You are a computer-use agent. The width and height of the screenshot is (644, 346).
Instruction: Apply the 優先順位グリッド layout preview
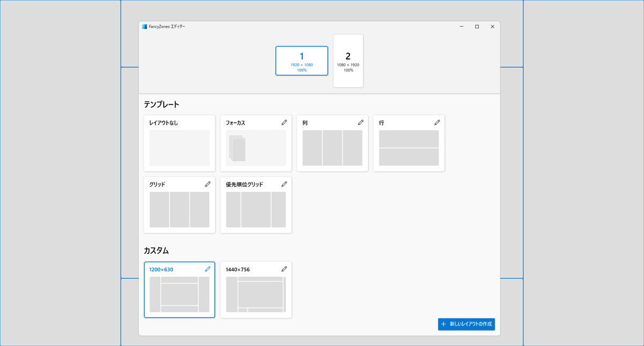(255, 209)
